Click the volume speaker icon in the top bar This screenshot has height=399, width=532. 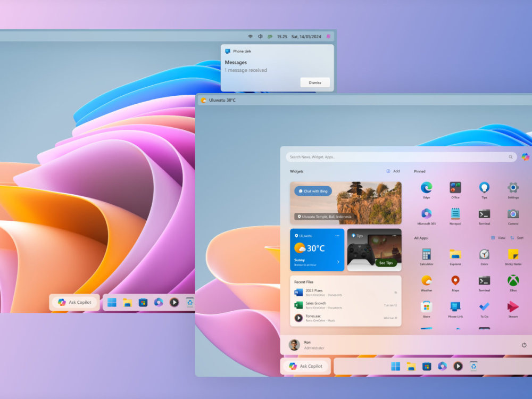(260, 36)
